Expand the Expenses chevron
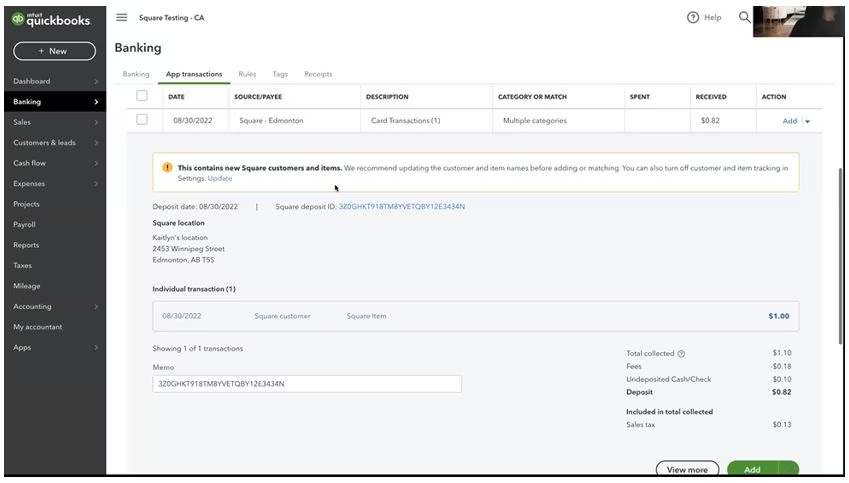The height and width of the screenshot is (483, 849). (96, 184)
